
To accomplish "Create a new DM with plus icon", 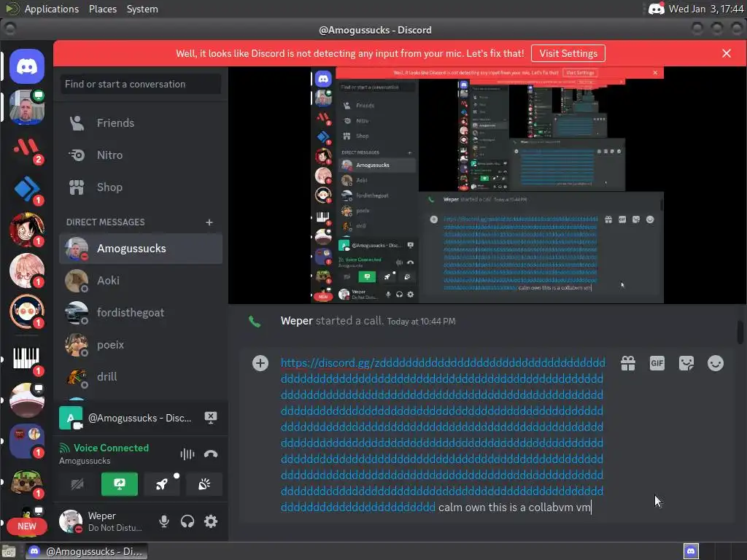I will (x=209, y=222).
